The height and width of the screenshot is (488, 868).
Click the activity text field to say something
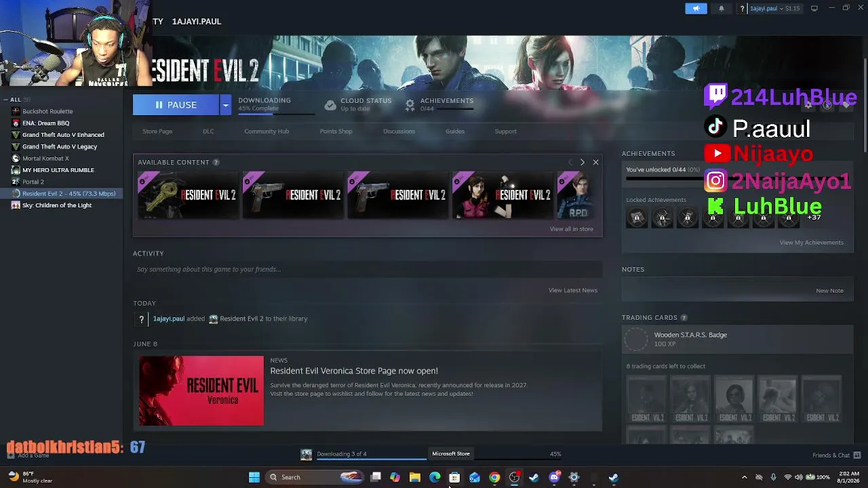pyautogui.click(x=367, y=269)
